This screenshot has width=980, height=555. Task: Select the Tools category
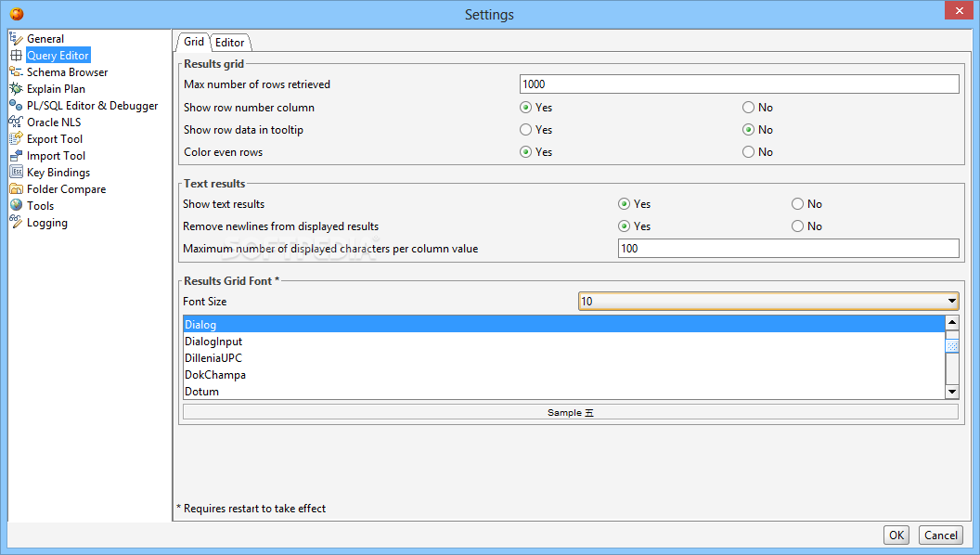[x=40, y=206]
